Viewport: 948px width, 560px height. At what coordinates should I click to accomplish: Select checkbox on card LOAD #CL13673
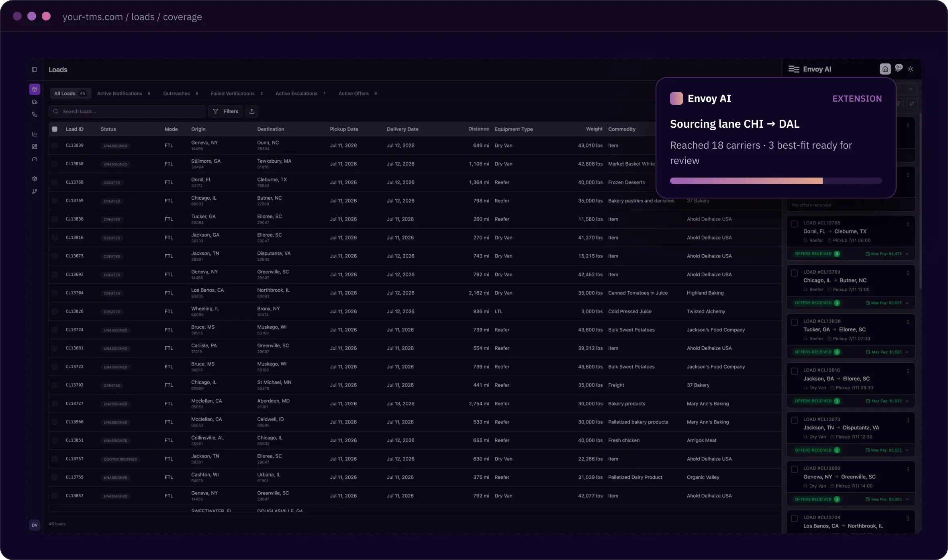point(795,420)
